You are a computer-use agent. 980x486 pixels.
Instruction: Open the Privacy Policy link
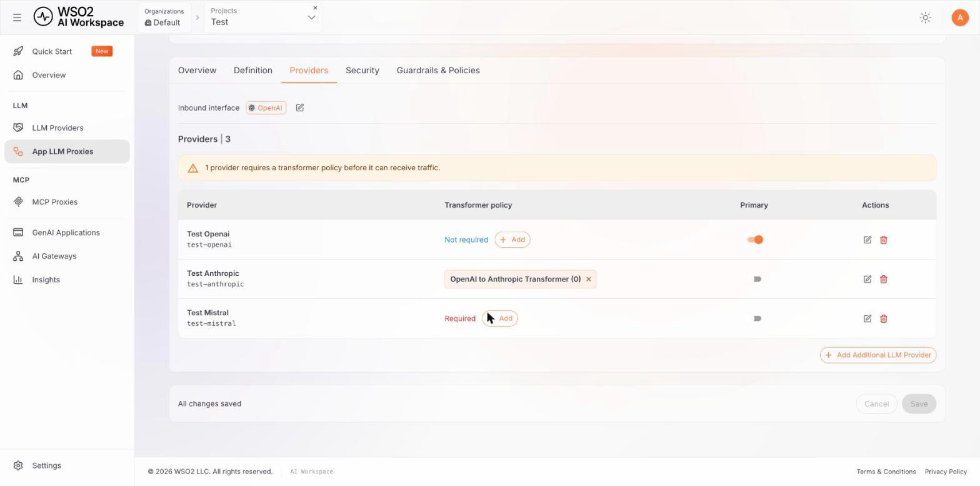pos(946,472)
